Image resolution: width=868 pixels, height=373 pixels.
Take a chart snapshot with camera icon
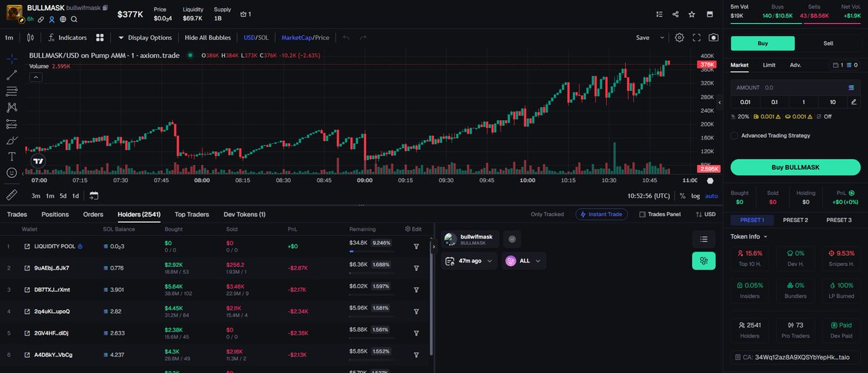(x=714, y=37)
